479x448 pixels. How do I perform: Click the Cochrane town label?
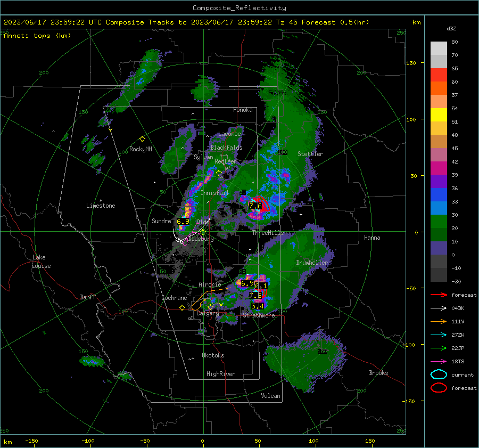coord(174,298)
